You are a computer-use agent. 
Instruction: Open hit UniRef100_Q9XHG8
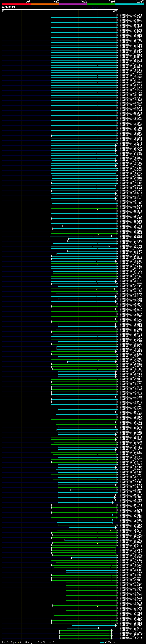click(x=131, y=17)
